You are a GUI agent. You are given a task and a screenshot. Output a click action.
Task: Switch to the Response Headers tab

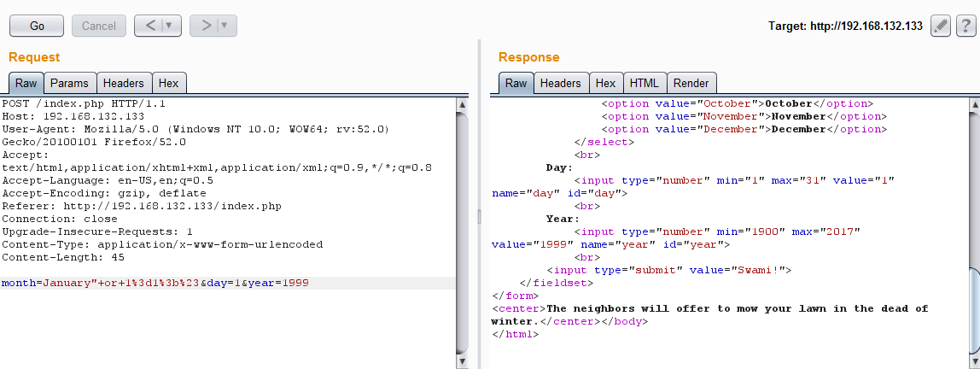[561, 83]
